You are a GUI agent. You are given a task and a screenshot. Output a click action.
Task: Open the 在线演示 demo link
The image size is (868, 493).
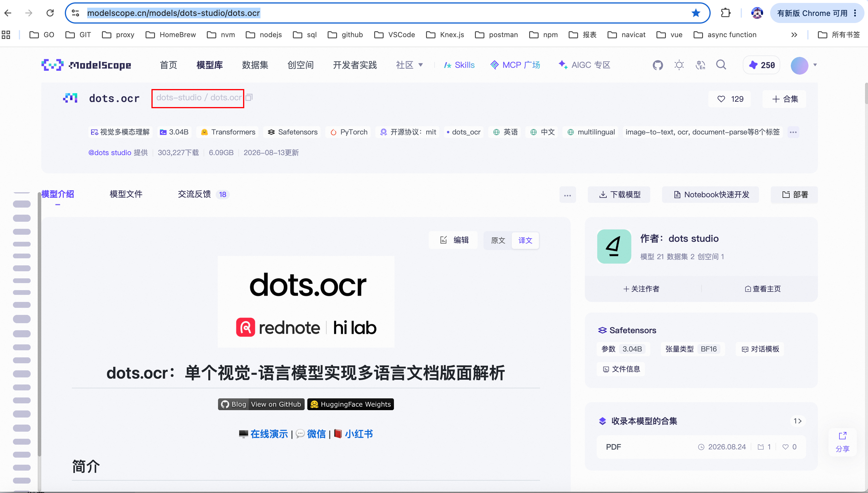pyautogui.click(x=269, y=434)
